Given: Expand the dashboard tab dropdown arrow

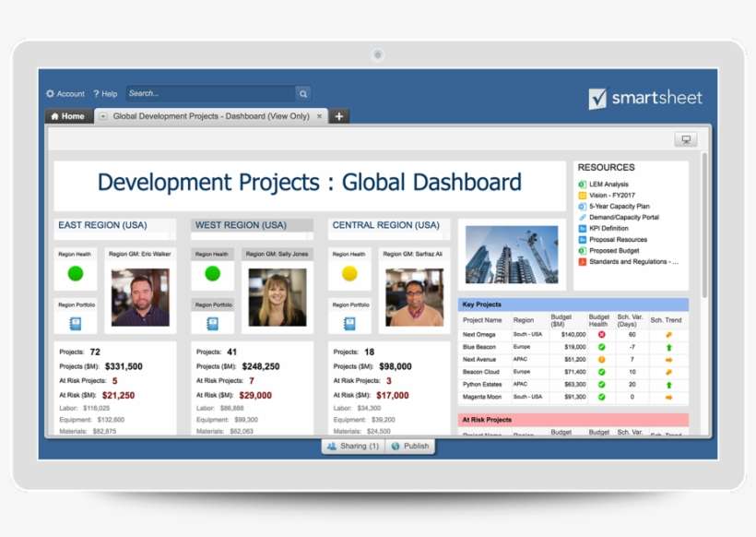Looking at the screenshot, I should [100, 117].
